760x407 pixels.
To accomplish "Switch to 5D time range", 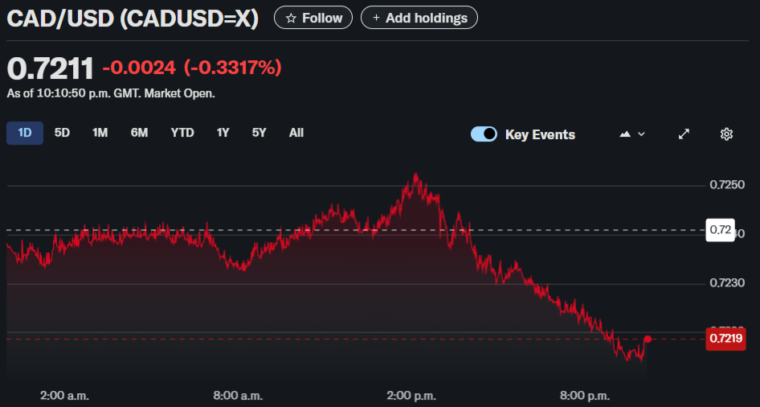I will click(62, 133).
